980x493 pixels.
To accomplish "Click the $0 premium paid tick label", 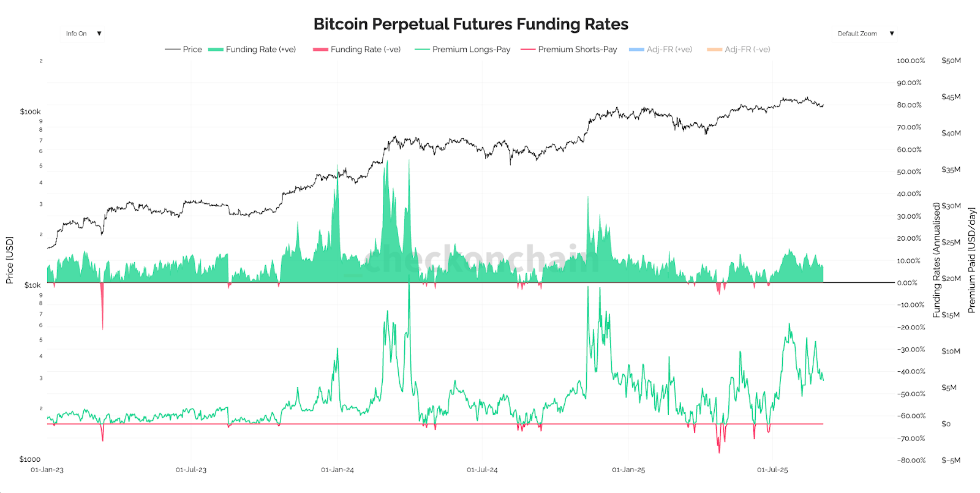I will point(946,424).
